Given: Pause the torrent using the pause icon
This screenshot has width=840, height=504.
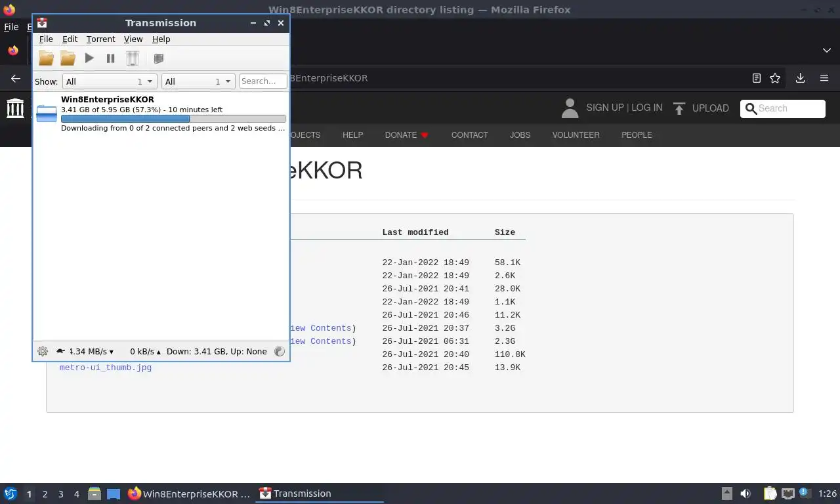Looking at the screenshot, I should 110,58.
